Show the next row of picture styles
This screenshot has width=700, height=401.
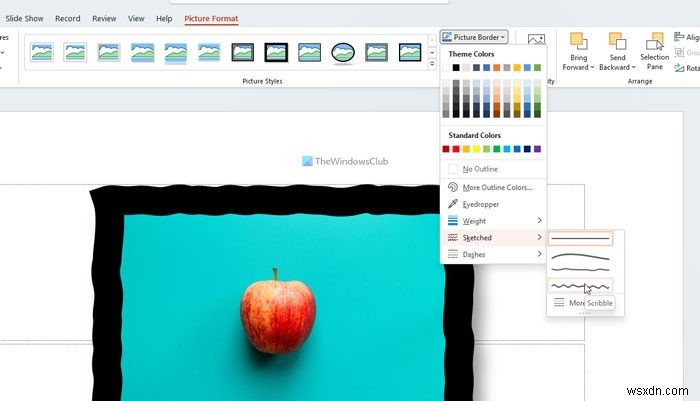click(x=432, y=53)
